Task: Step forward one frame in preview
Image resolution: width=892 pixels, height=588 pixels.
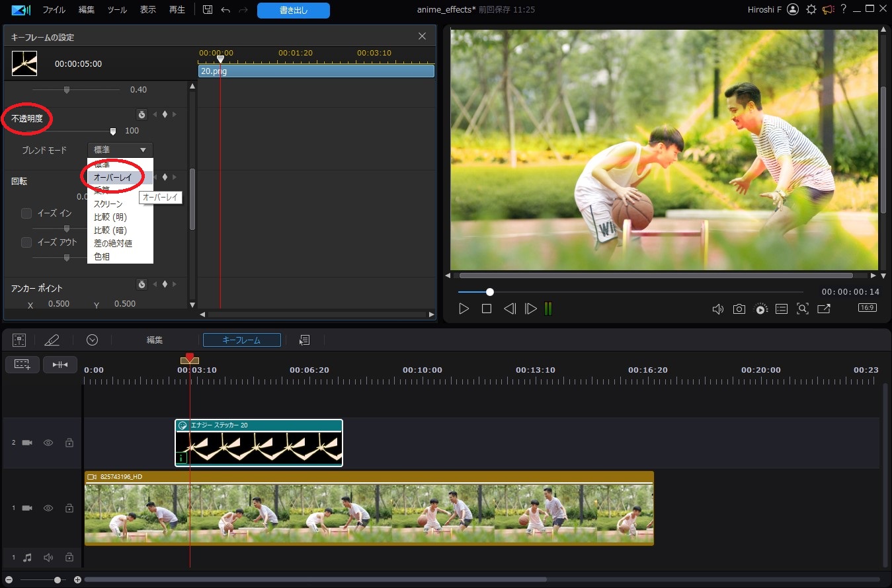Action: pos(530,309)
